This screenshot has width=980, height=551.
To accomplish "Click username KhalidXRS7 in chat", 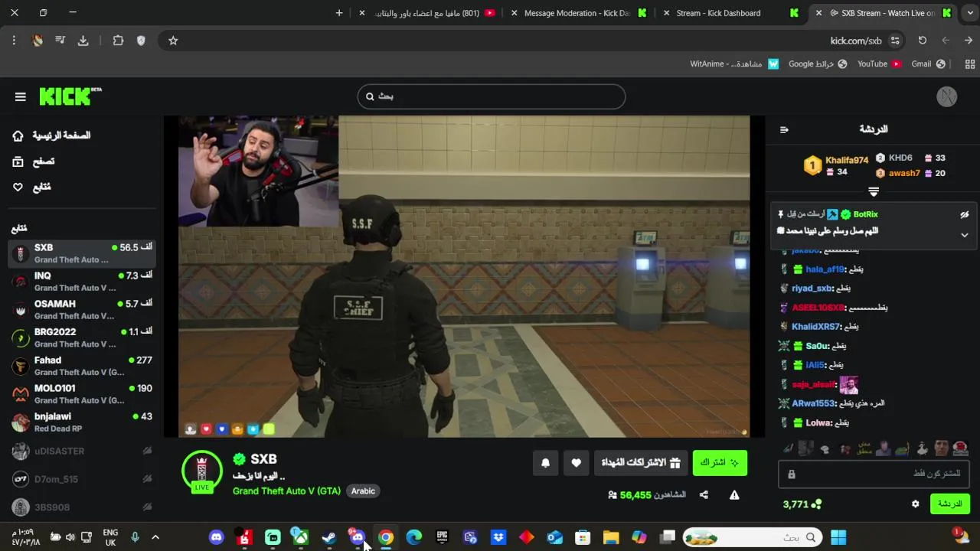I will pos(815,327).
